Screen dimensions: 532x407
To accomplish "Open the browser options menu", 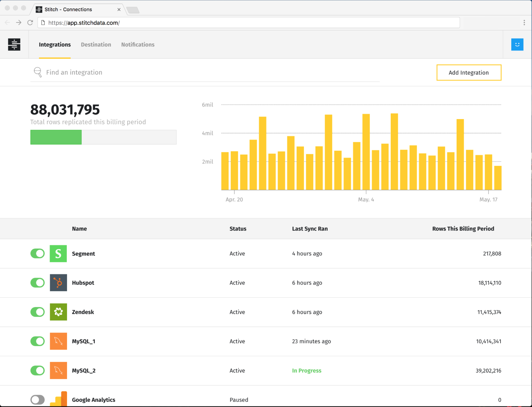I will click(525, 23).
